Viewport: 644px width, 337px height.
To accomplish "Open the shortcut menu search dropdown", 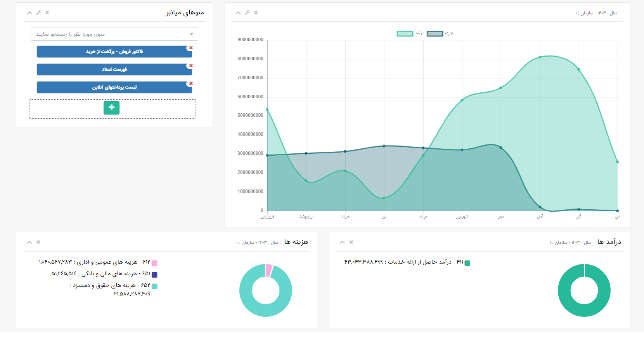I will coord(114,34).
